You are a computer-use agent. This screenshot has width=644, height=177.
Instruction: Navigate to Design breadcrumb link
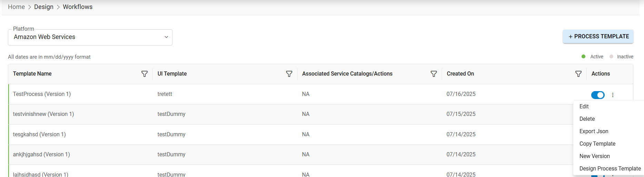coord(44,7)
